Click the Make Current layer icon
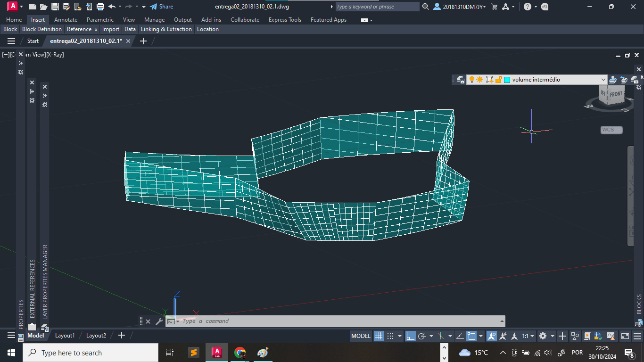This screenshot has height=362, width=644. coord(613,80)
